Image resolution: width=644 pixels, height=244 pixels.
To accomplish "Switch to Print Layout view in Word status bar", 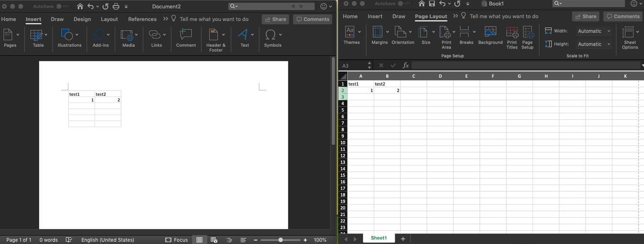I will (x=199, y=240).
